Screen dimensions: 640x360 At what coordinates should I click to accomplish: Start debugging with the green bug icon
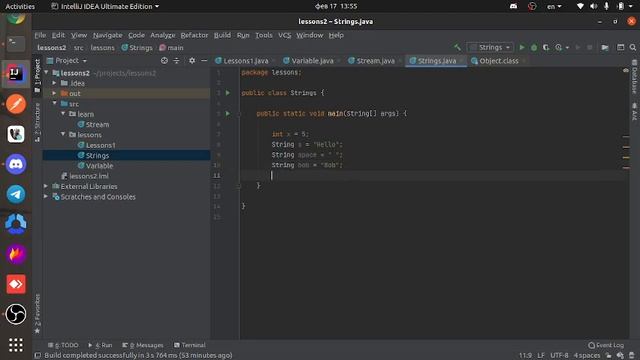click(534, 47)
